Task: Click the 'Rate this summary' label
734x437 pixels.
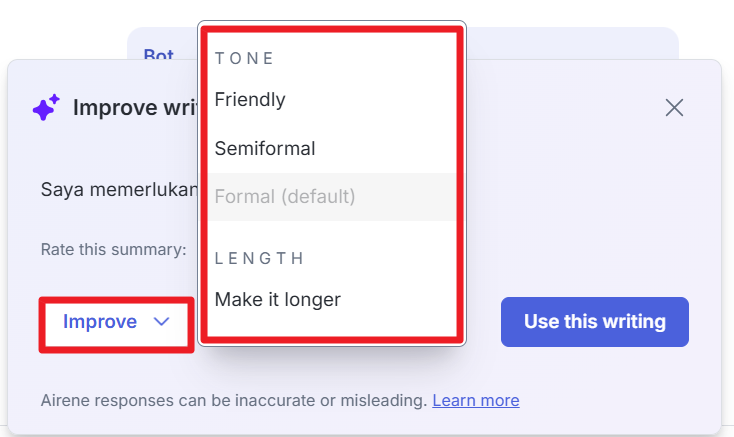Action: [114, 249]
